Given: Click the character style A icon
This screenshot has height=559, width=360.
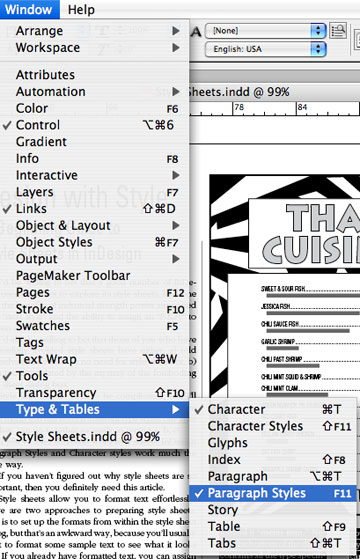Looking at the screenshot, I should [196, 32].
